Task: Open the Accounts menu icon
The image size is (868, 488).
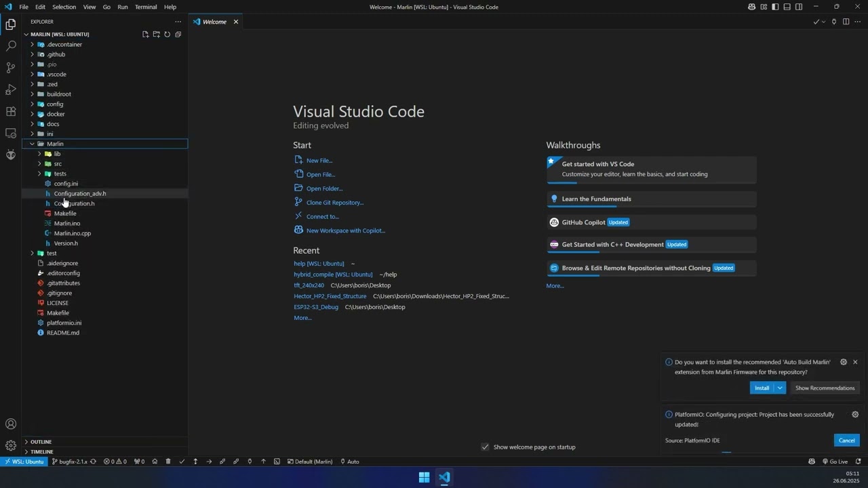Action: [11, 424]
